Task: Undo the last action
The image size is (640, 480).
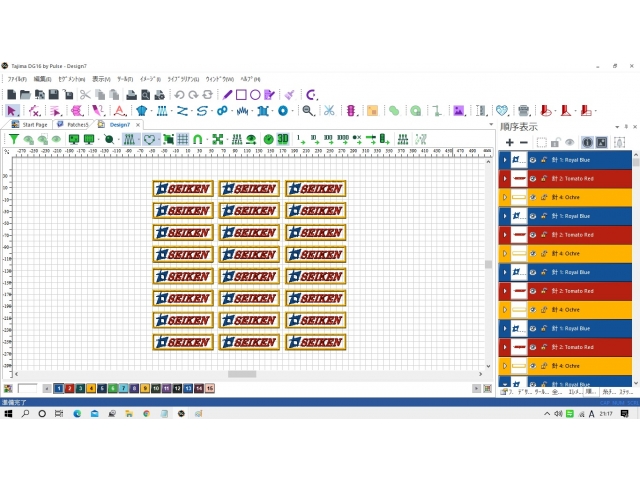Action: pos(179,95)
